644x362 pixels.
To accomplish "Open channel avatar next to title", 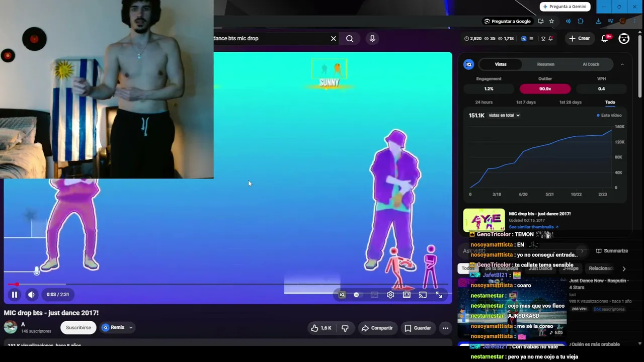I will pyautogui.click(x=10, y=327).
